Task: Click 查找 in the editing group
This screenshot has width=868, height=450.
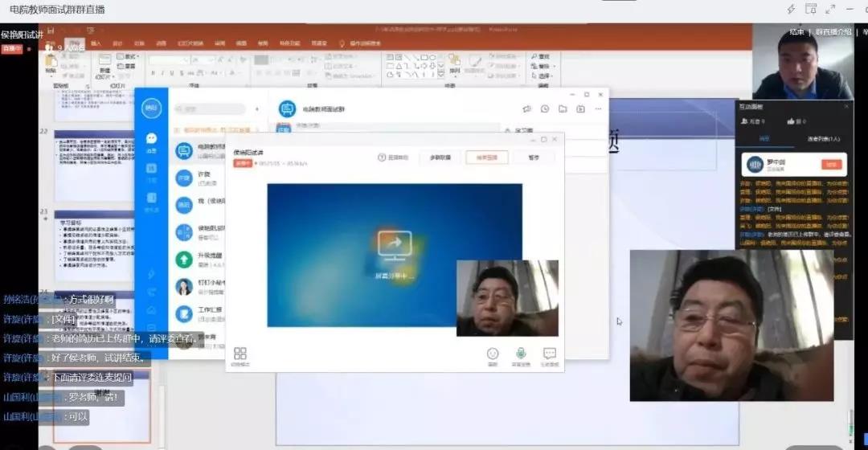Action: pos(540,56)
